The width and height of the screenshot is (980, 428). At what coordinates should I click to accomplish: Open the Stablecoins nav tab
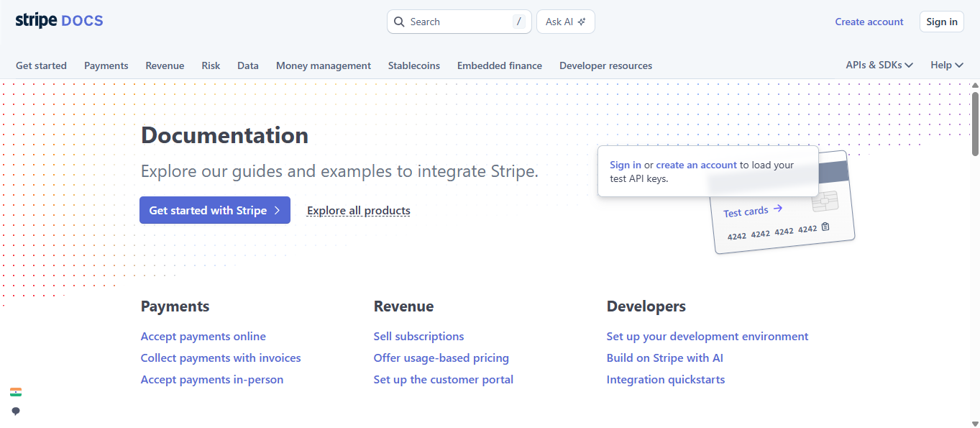tap(414, 65)
